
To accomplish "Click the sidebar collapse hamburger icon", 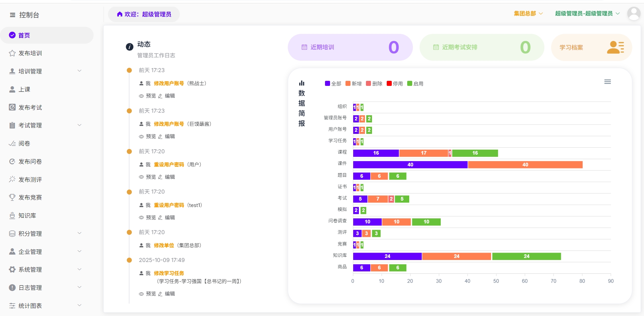I will click(x=13, y=15).
